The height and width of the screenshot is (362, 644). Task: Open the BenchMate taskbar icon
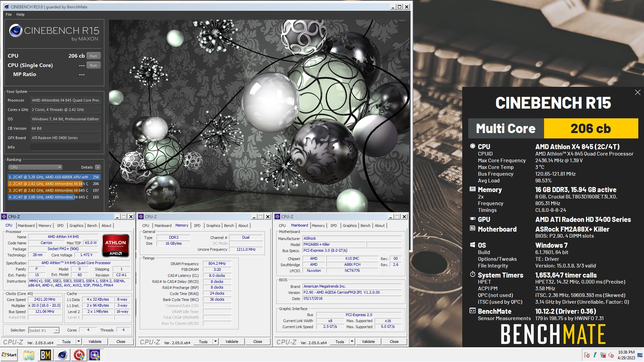point(45,355)
